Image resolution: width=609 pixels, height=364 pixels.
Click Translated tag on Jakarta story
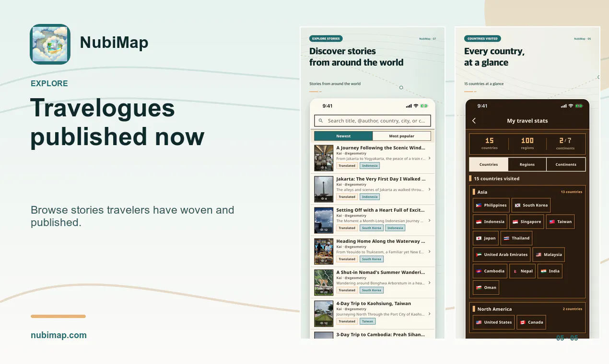[x=347, y=197]
